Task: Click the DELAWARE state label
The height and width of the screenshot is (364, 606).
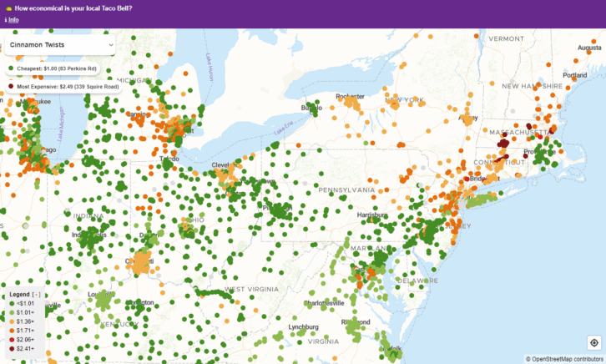Action: point(418,281)
